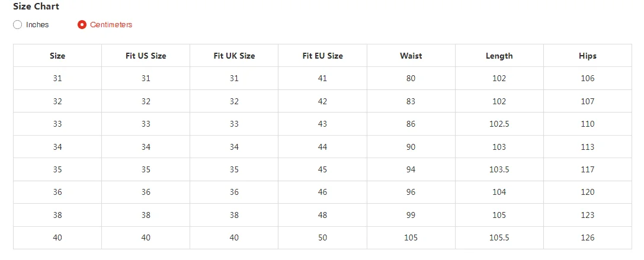Click the Waist column header
This screenshot has height=260, width=644.
411,56
